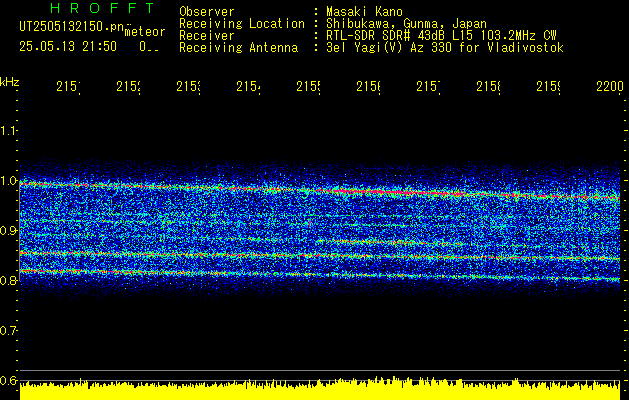The image size is (629, 400).
Task: Click the 2153 time marker
Action: (x=188, y=87)
